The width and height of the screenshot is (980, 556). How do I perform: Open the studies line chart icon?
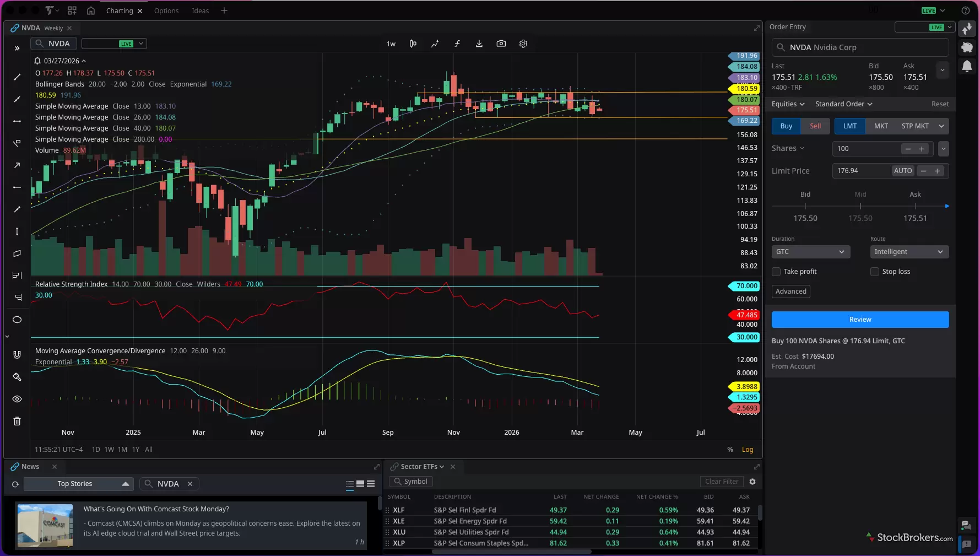click(435, 44)
